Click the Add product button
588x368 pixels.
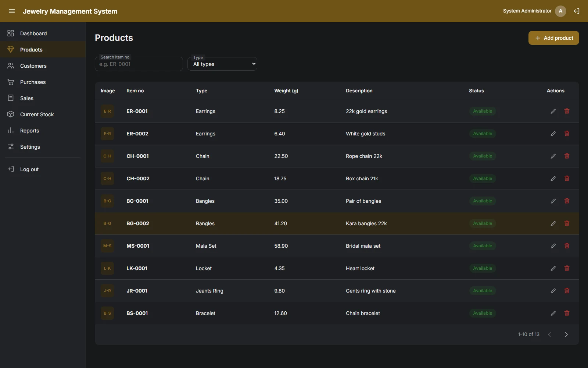pos(553,38)
